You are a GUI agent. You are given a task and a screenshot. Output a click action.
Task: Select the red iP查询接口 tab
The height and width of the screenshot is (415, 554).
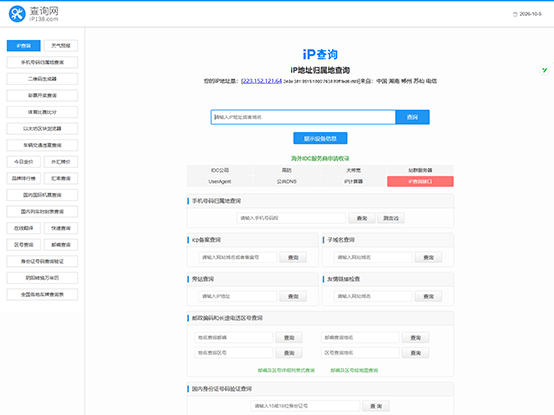420,182
